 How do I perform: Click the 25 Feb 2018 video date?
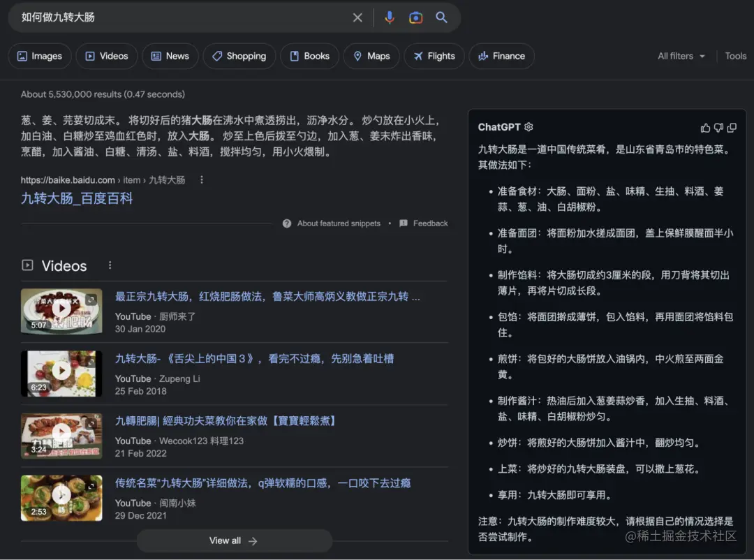140,391
